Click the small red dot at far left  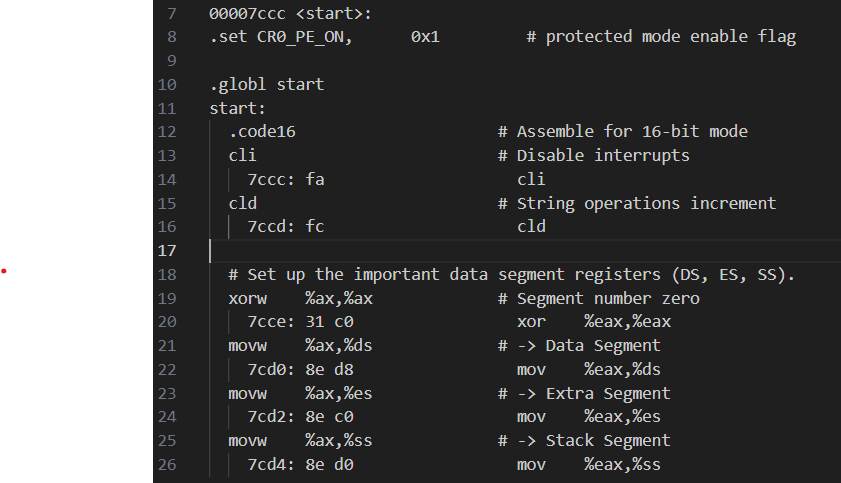click(5, 270)
